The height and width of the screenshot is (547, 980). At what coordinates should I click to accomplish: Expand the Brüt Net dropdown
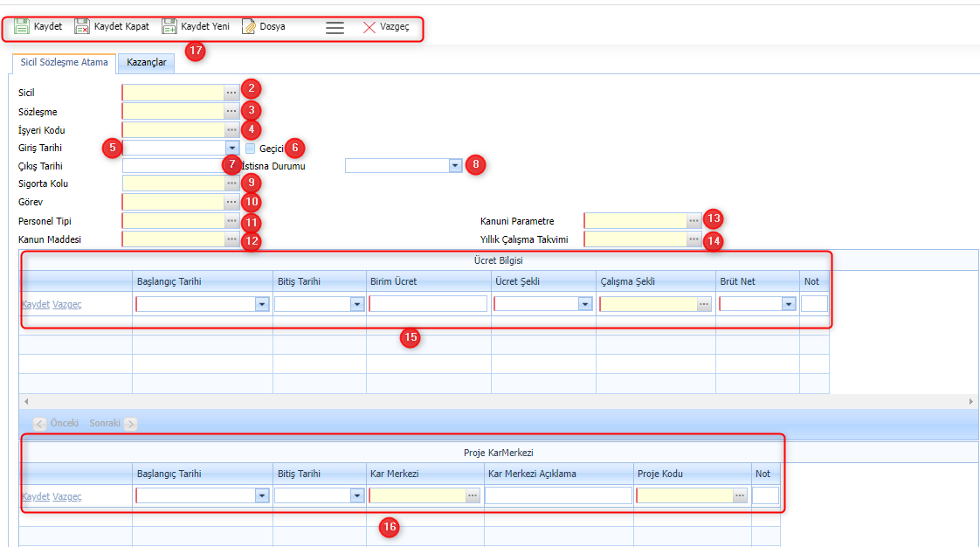[x=789, y=304]
